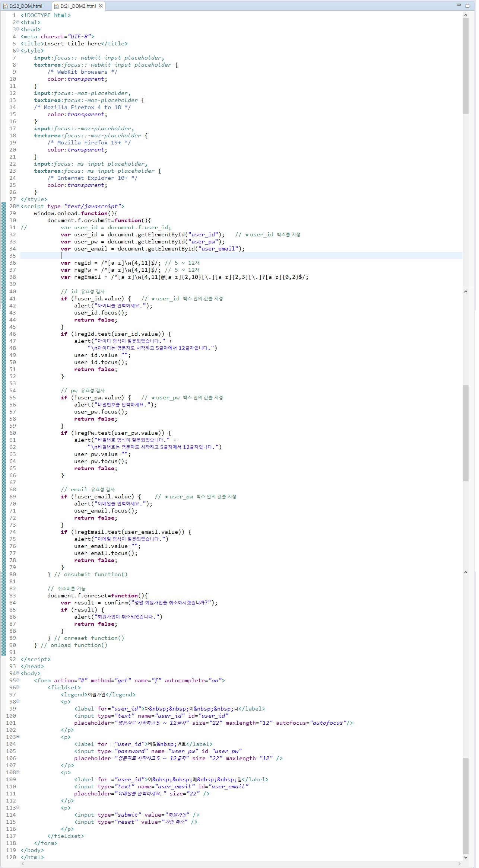
Task: Click the closing </script> tag line
Action: 35,659
